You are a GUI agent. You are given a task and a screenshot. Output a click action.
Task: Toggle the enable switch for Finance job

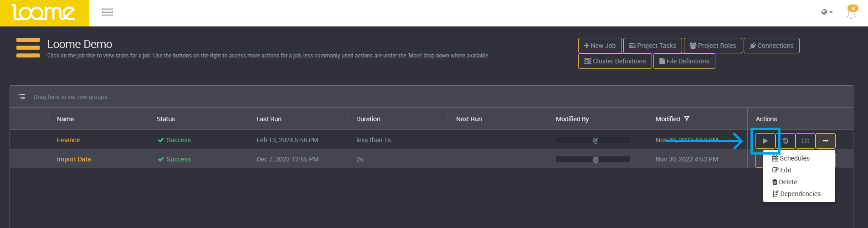[806, 141]
